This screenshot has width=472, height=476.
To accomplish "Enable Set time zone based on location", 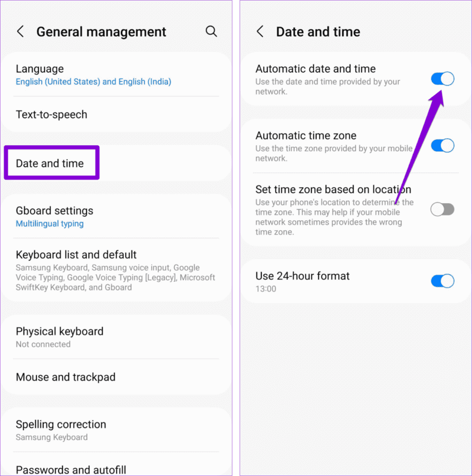I will tap(442, 210).
